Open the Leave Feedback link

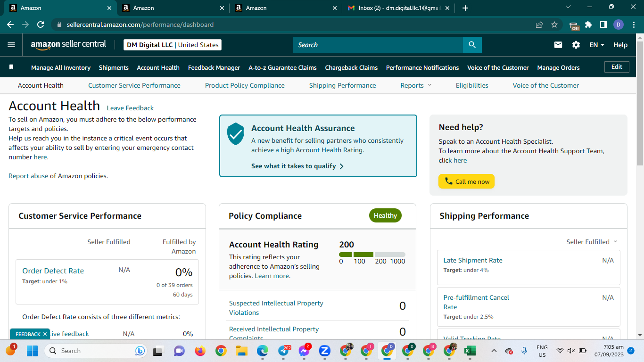tap(130, 108)
